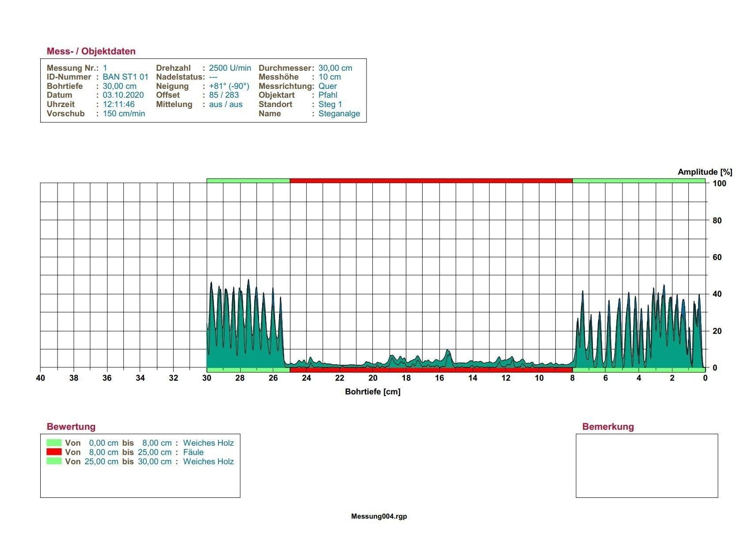Click the Uhrzeit value 12:11:46
Viewport: 756px width, 535px height.
(x=118, y=104)
